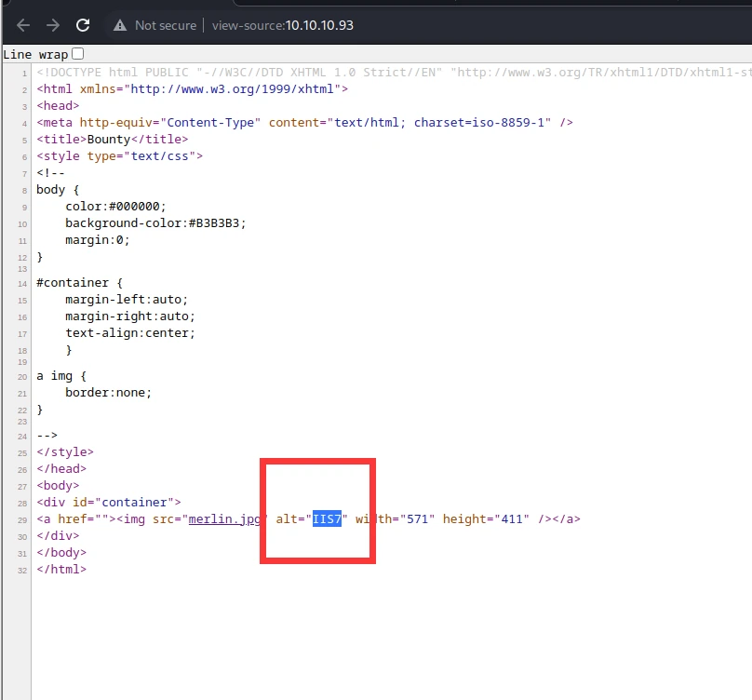The width and height of the screenshot is (752, 700).
Task: Click the margin-right:auto line
Action: [130, 316]
